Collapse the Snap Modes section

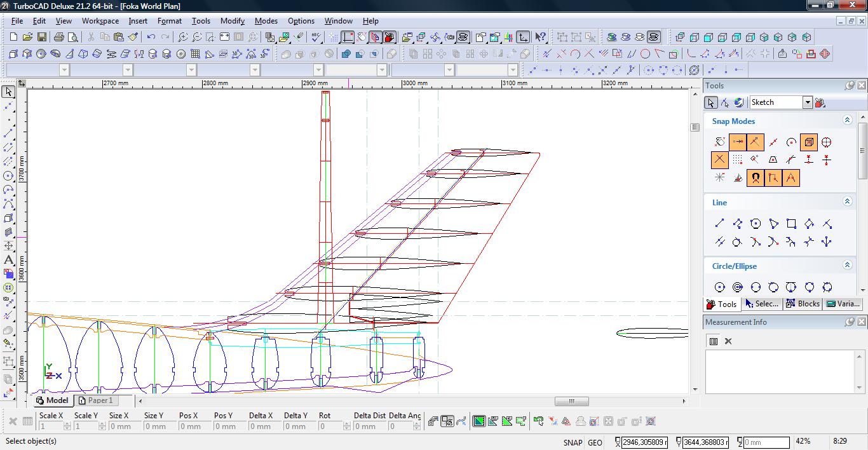click(847, 120)
